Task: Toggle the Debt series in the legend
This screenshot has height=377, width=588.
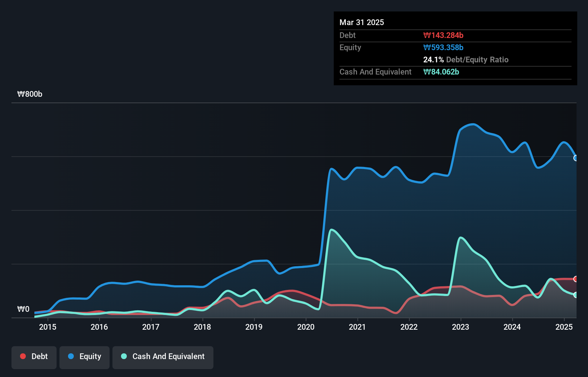Action: point(34,357)
